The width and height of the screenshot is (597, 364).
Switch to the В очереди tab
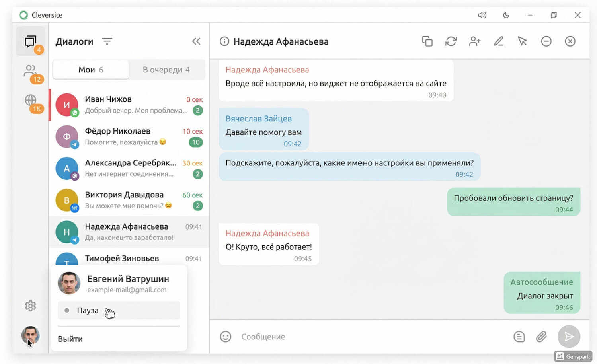[x=166, y=70]
